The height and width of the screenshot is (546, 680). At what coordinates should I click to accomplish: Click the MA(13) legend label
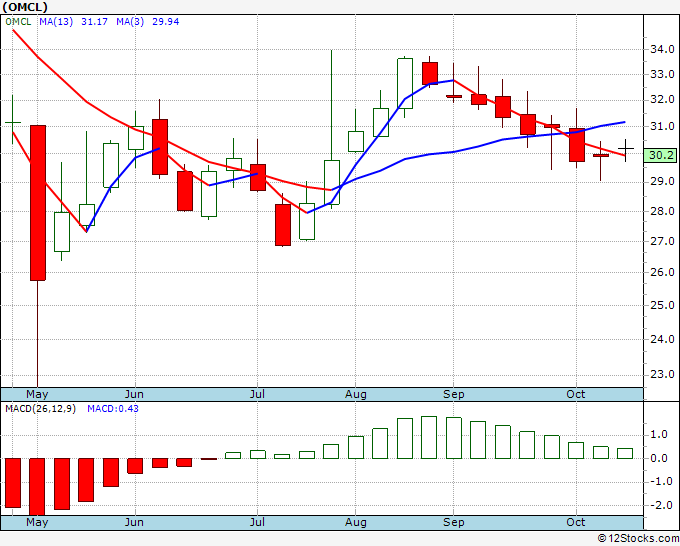point(56,22)
